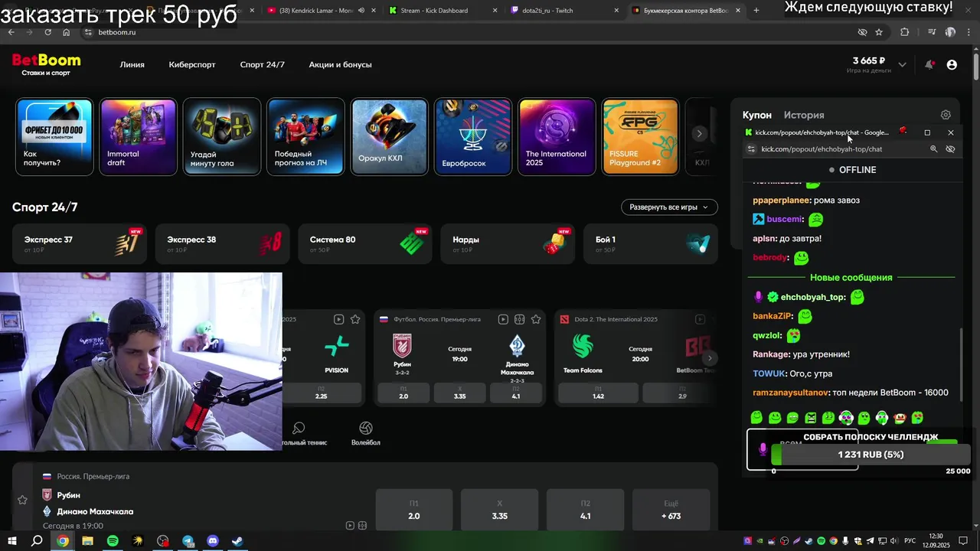Screen dimensions: 980x551
Task: Open coupon settings gear icon
Action: coord(946,115)
